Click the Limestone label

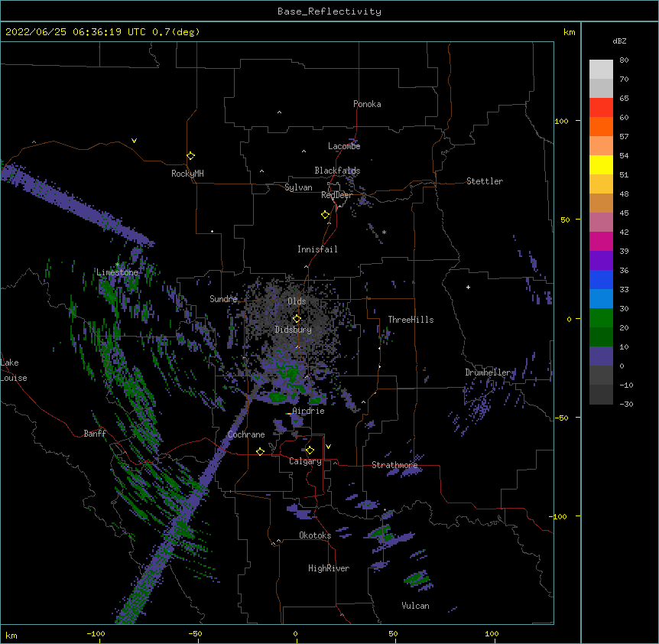[117, 272]
